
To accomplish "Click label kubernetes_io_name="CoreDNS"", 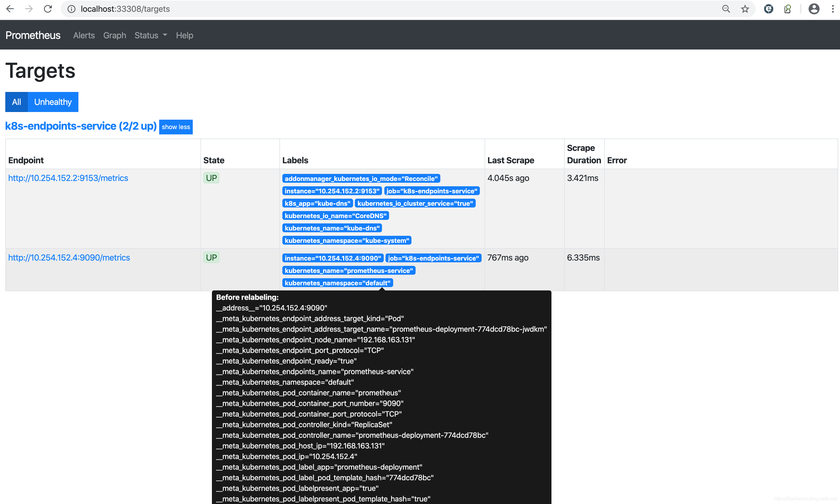I will pos(335,216).
